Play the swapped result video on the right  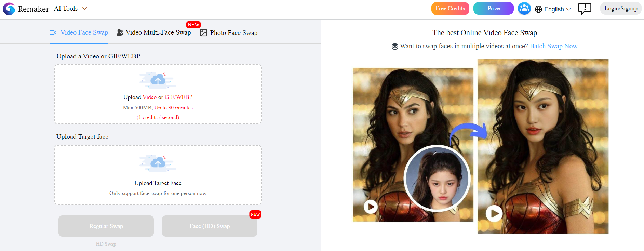[494, 213]
